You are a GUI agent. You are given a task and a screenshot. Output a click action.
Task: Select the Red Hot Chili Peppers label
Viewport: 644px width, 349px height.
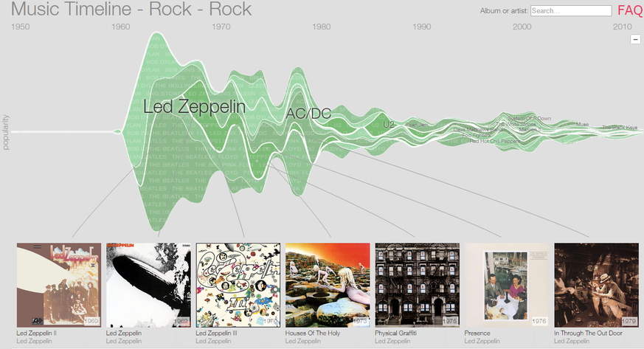[x=495, y=141]
